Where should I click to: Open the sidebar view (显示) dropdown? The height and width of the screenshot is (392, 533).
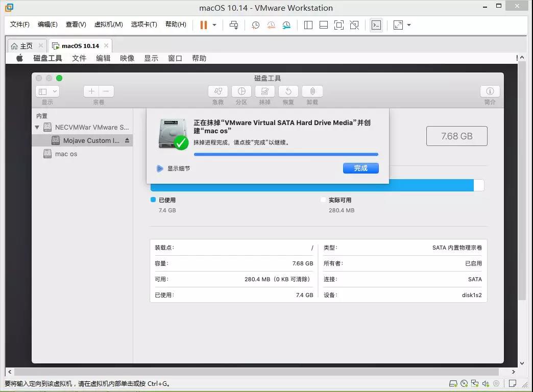point(47,91)
